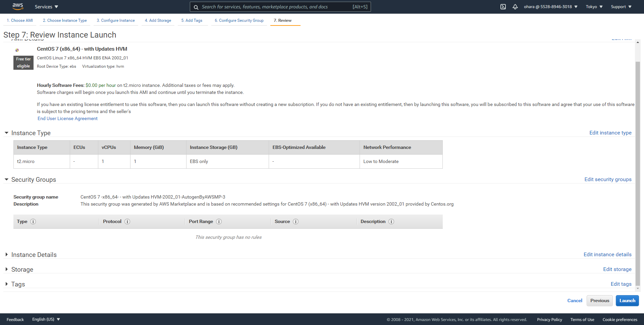Open the English (US) language selector
Screen dimensions: 644x325
(46, 319)
